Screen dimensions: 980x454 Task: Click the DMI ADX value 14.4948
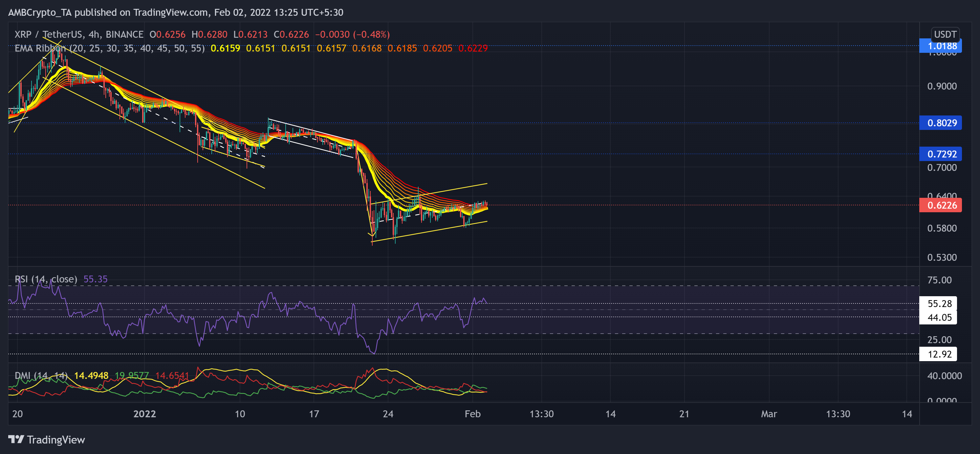pos(91,376)
